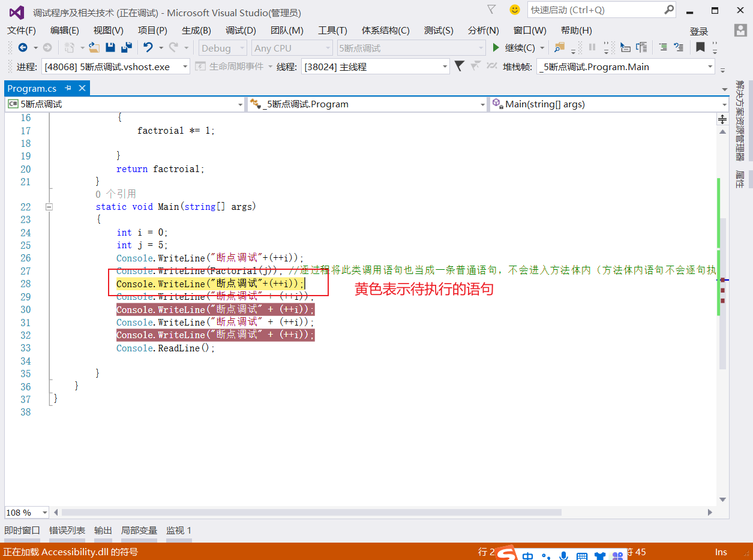The width and height of the screenshot is (753, 560).
Task: Click the Find in Files icon
Action: [x=559, y=47]
